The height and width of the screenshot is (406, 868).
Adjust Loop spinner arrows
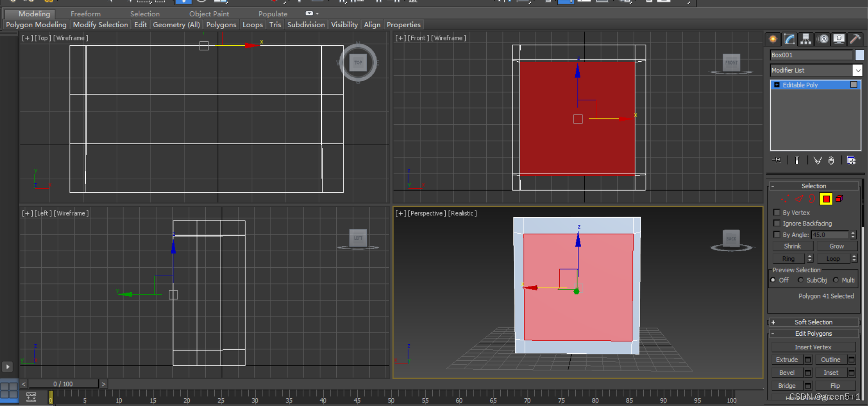click(x=854, y=258)
